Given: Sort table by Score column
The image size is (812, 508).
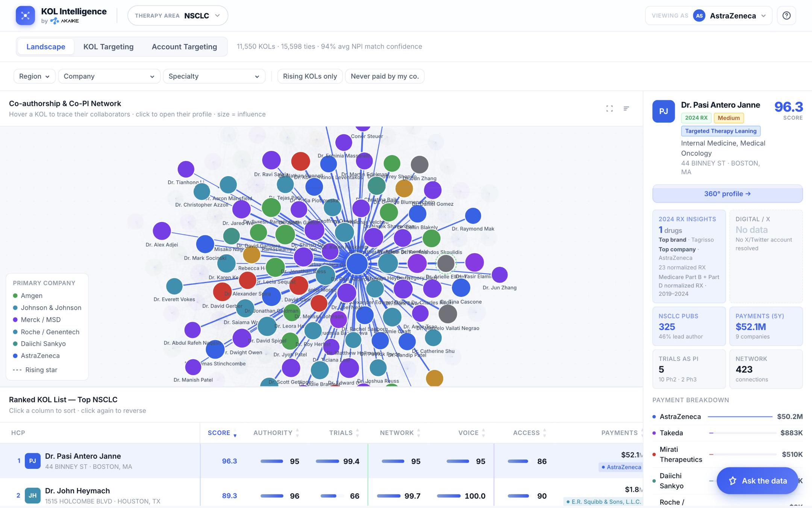Looking at the screenshot, I should tap(222, 433).
